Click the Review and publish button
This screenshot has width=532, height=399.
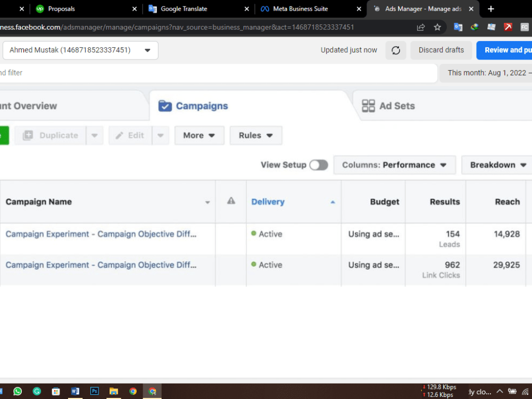[504, 50]
